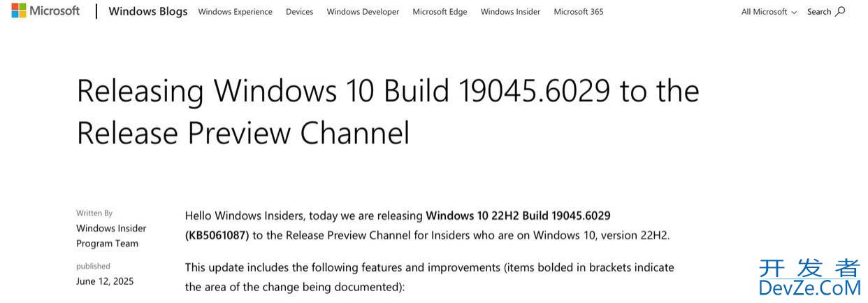Go to the Devices nav item

[299, 12]
